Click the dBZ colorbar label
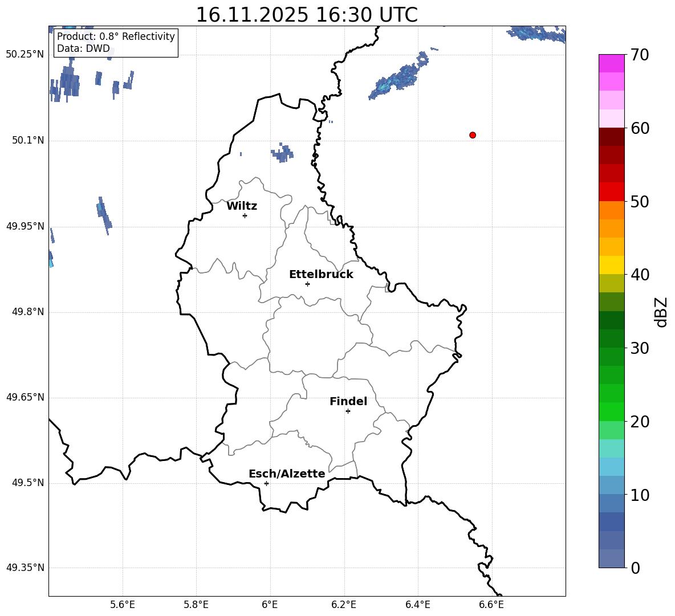675x616 pixels. tap(661, 312)
